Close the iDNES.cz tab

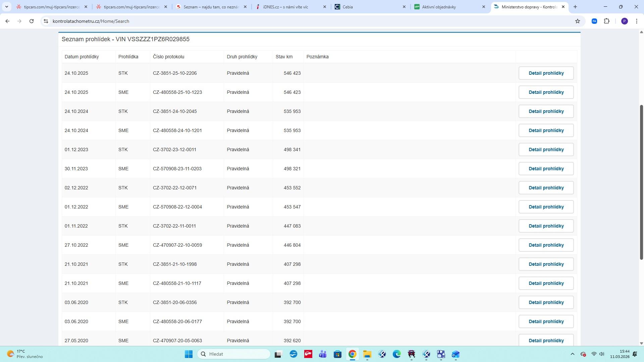point(324,7)
